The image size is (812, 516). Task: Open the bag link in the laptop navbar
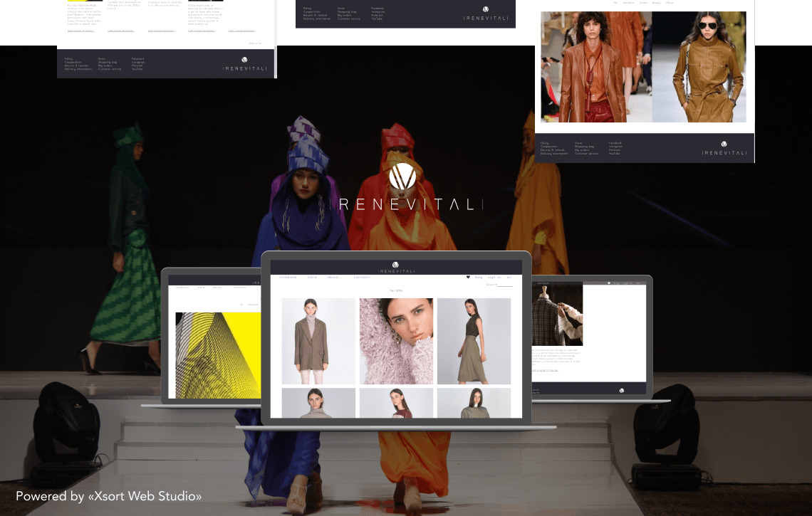(479, 277)
